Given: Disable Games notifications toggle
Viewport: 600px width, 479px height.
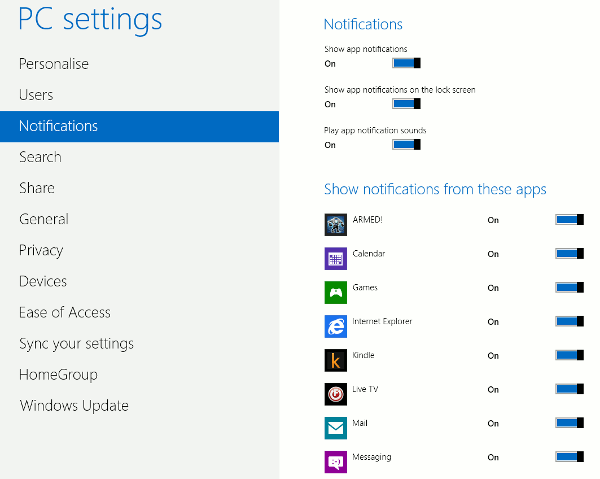Looking at the screenshot, I should tap(569, 287).
